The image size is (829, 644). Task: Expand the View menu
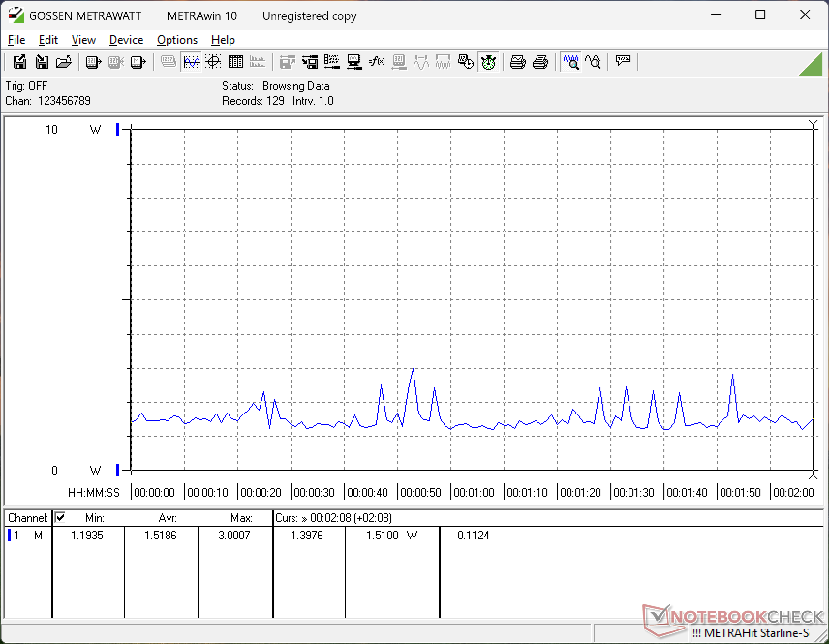point(83,40)
